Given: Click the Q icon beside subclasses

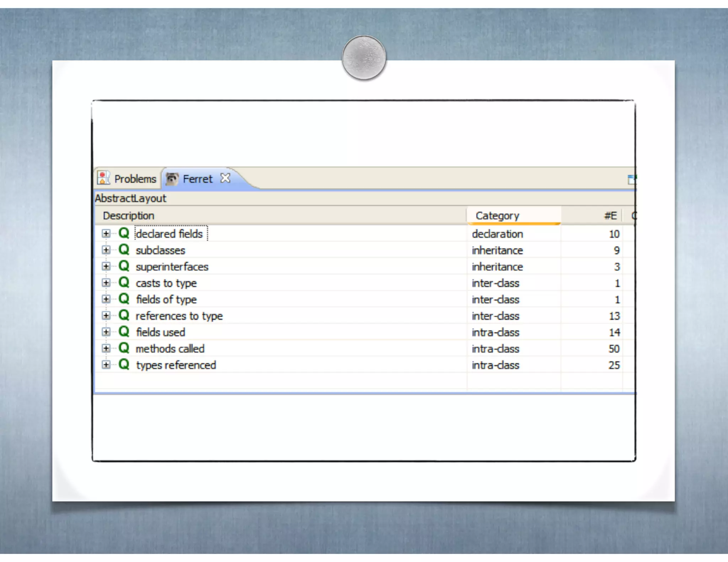Looking at the screenshot, I should click(x=124, y=250).
